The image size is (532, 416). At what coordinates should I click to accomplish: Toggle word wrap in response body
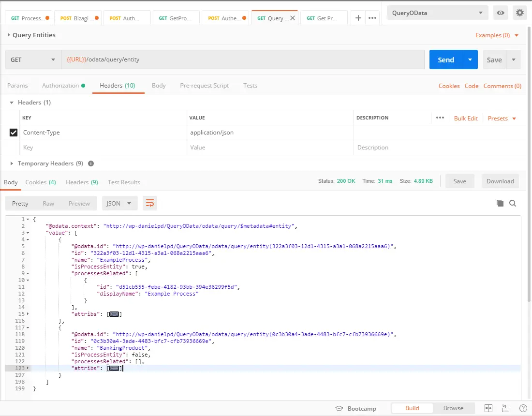point(149,203)
